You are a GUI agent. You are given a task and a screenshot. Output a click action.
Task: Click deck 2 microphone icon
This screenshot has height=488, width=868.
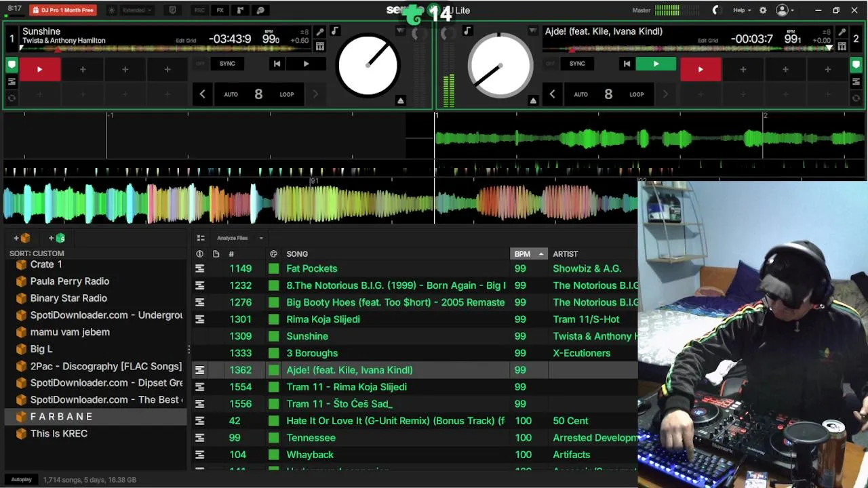pyautogui.click(x=842, y=33)
